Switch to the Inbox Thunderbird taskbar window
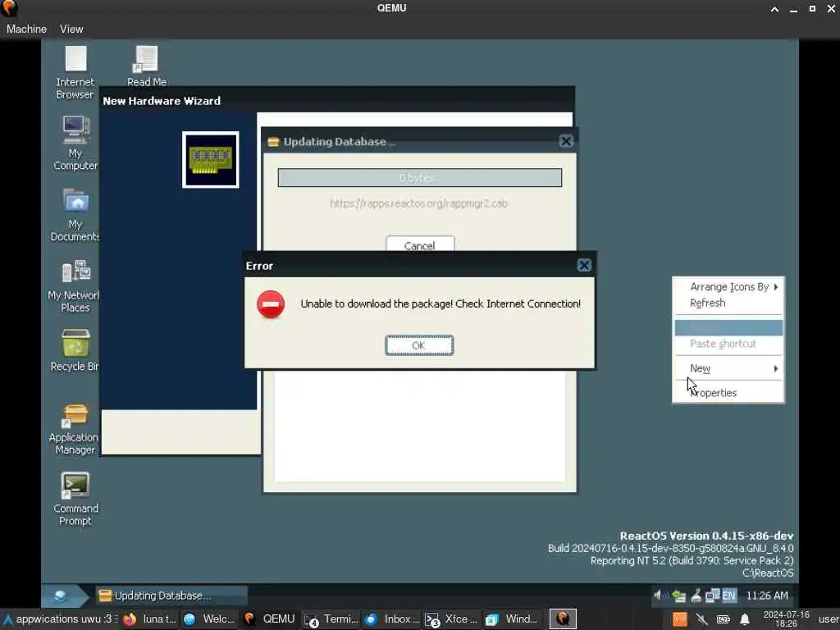Image resolution: width=840 pixels, height=630 pixels. 392,619
